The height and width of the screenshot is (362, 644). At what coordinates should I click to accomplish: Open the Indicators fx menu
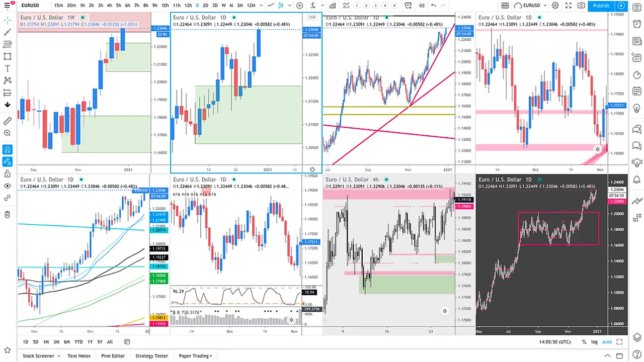tap(313, 6)
